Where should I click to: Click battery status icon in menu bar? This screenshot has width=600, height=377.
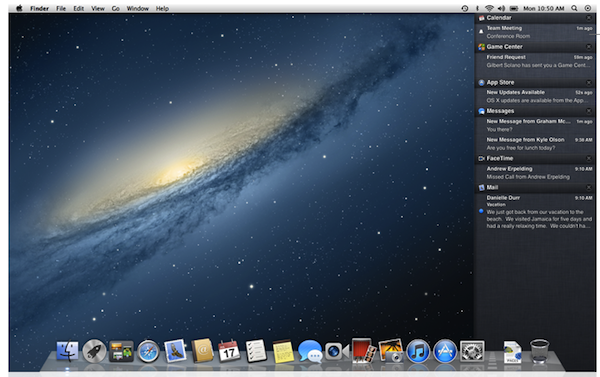point(514,8)
